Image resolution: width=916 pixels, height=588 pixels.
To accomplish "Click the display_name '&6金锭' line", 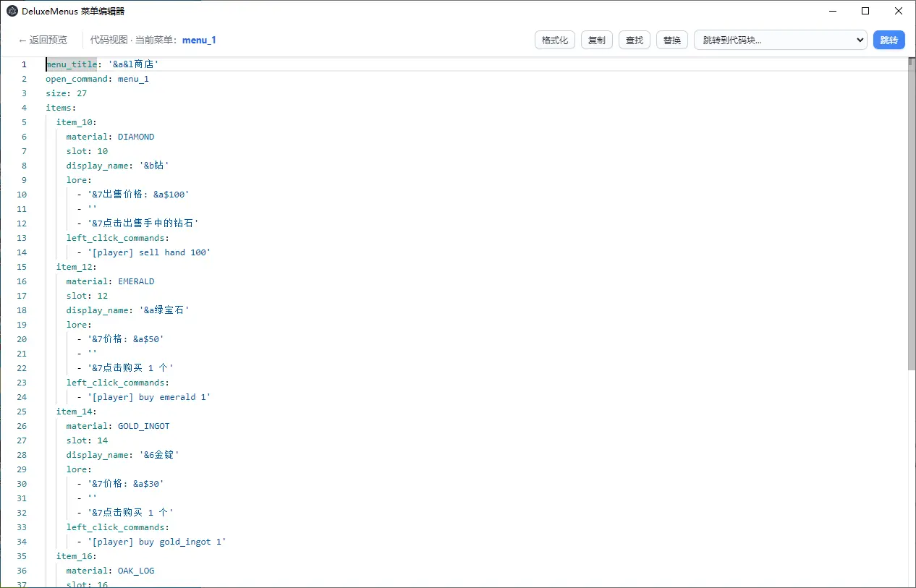I will 123,455.
